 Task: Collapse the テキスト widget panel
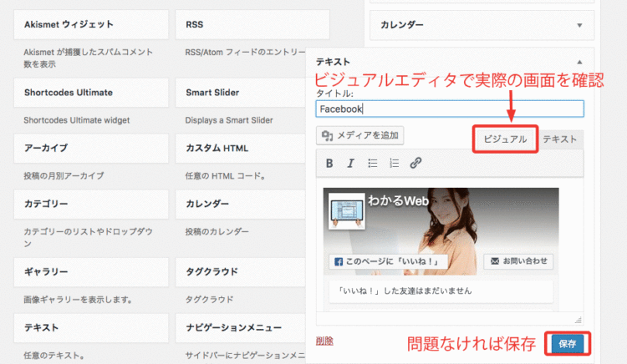click(x=579, y=62)
